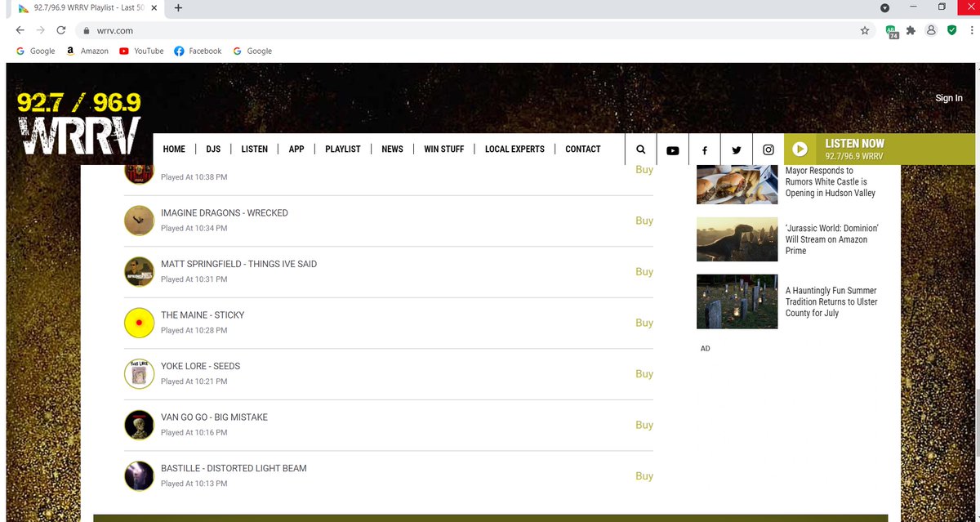This screenshot has width=980, height=522.
Task: Select 'YOKE LORE - SEEDS' song title
Action: (200, 366)
